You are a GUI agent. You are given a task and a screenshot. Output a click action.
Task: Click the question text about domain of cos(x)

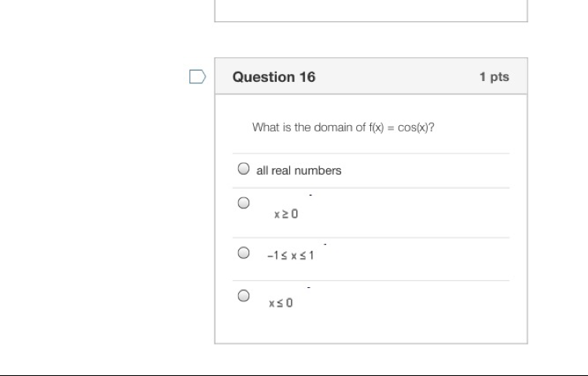click(x=343, y=127)
